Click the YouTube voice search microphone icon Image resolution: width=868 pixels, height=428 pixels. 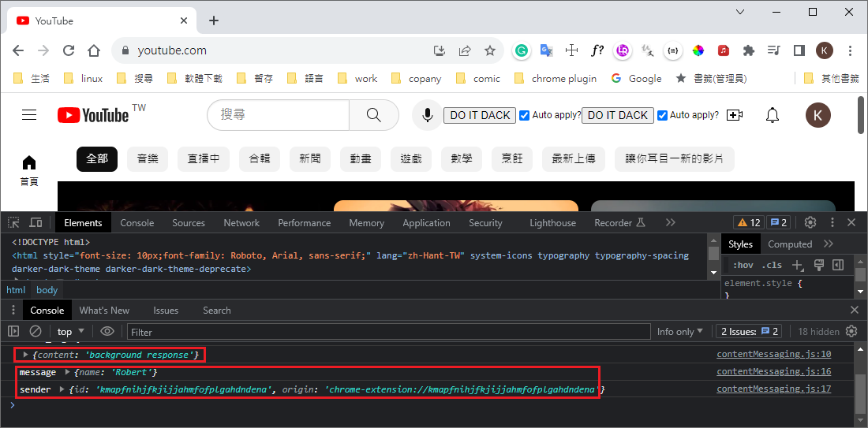(x=427, y=115)
